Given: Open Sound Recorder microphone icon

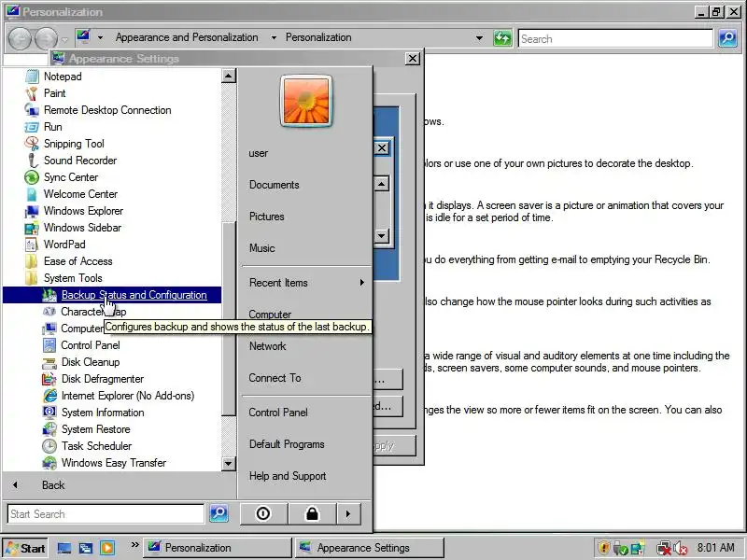Looking at the screenshot, I should pyautogui.click(x=32, y=161).
